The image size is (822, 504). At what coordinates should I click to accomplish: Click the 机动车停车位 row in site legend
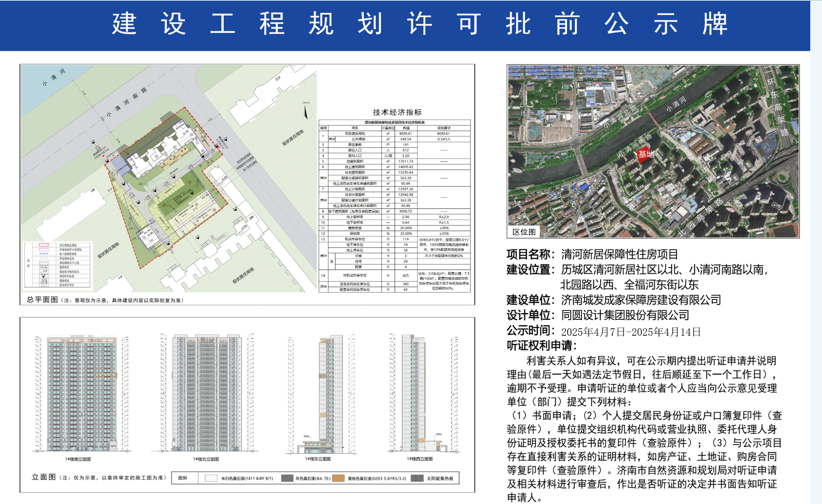click(x=59, y=285)
